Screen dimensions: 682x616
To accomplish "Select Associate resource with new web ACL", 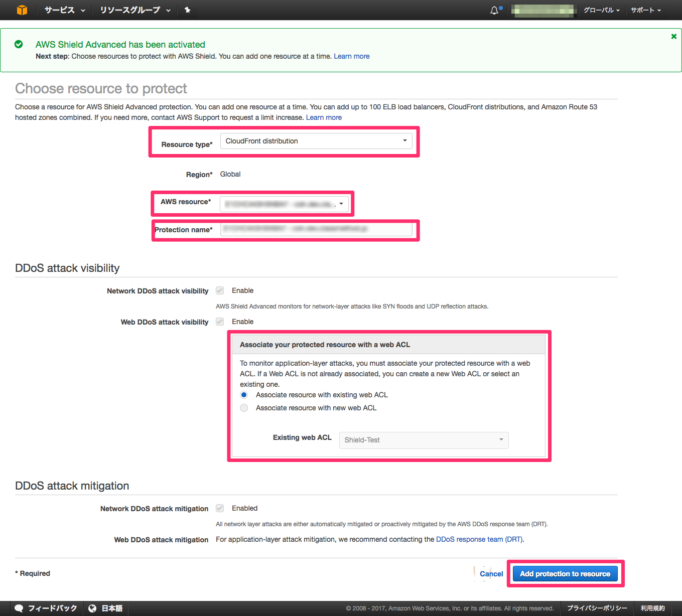I will coord(244,408).
